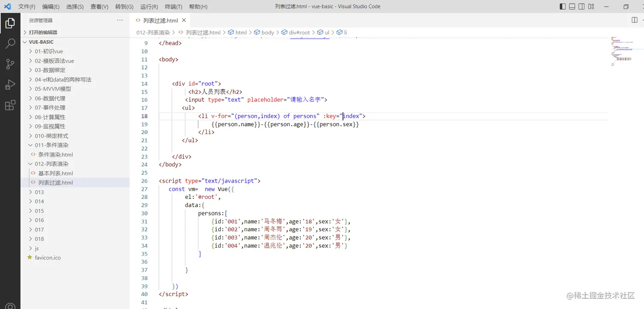Click li breadcrumb segment
This screenshot has width=644, height=309.
342,32
